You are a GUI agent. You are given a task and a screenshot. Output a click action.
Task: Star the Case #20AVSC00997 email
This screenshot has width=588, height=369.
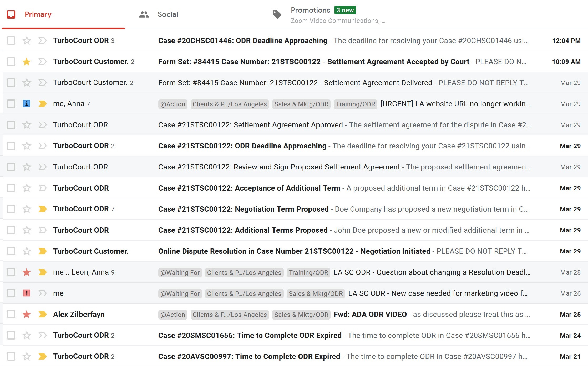pyautogui.click(x=27, y=356)
